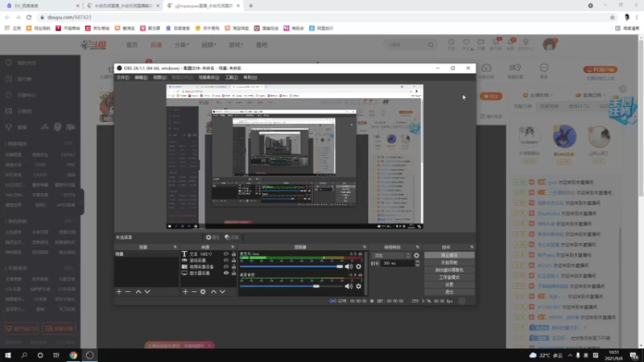This screenshot has width=644, height=362.
Task: Toggle lock on Display Capture source
Action: tap(233, 273)
